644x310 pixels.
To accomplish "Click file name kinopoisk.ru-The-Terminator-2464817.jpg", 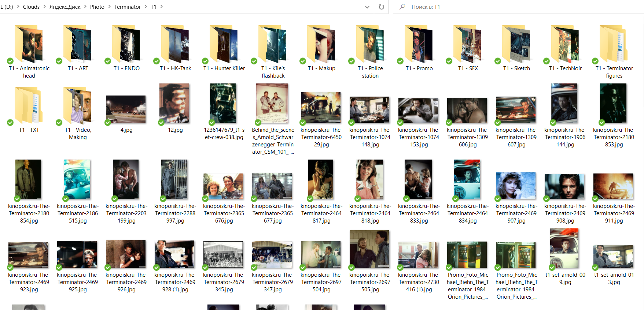I will (321, 213).
